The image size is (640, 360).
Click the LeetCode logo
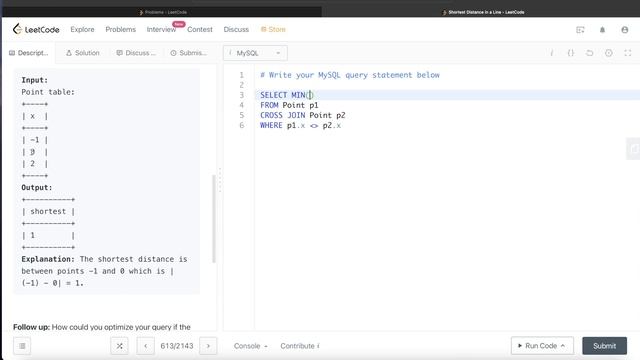36,29
